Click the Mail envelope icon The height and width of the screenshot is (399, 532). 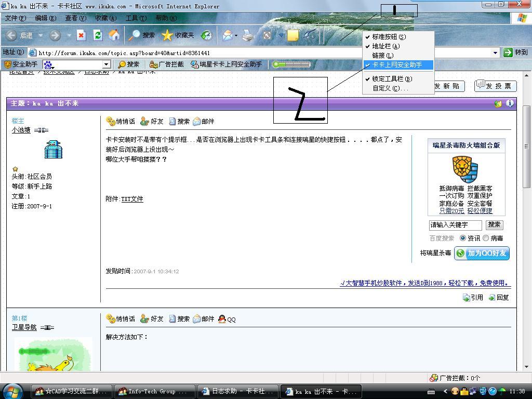tap(228, 35)
